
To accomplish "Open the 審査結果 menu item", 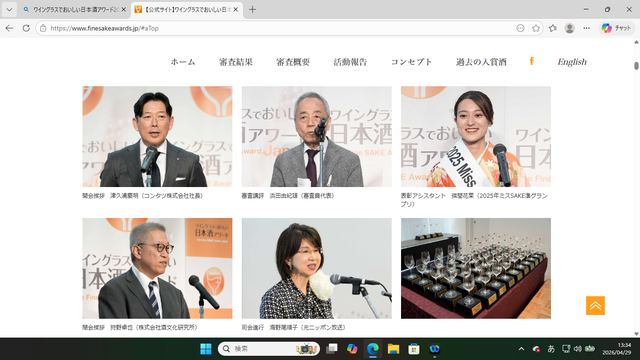I will point(236,62).
